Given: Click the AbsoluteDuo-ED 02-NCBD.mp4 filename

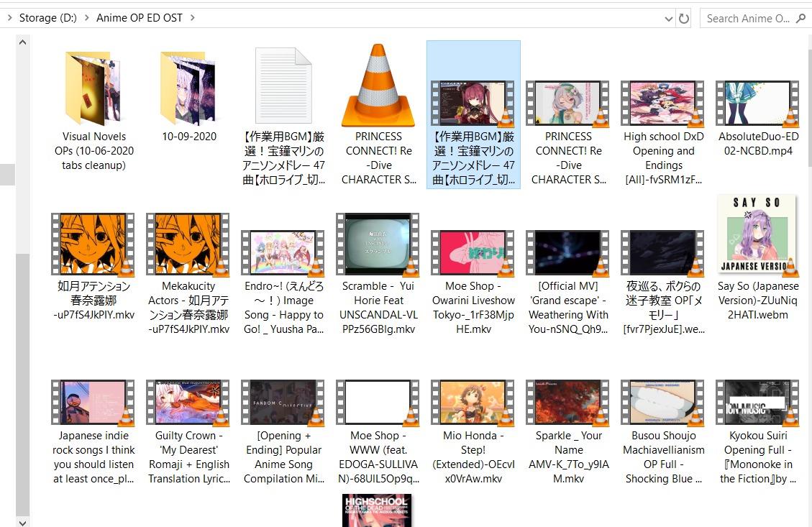Looking at the screenshot, I should tap(758, 143).
